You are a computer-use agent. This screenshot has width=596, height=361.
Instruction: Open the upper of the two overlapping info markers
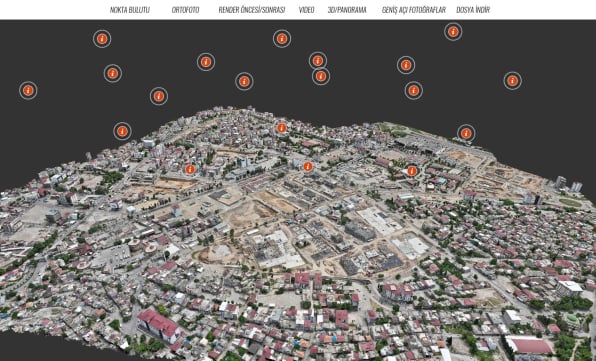pos(318,60)
